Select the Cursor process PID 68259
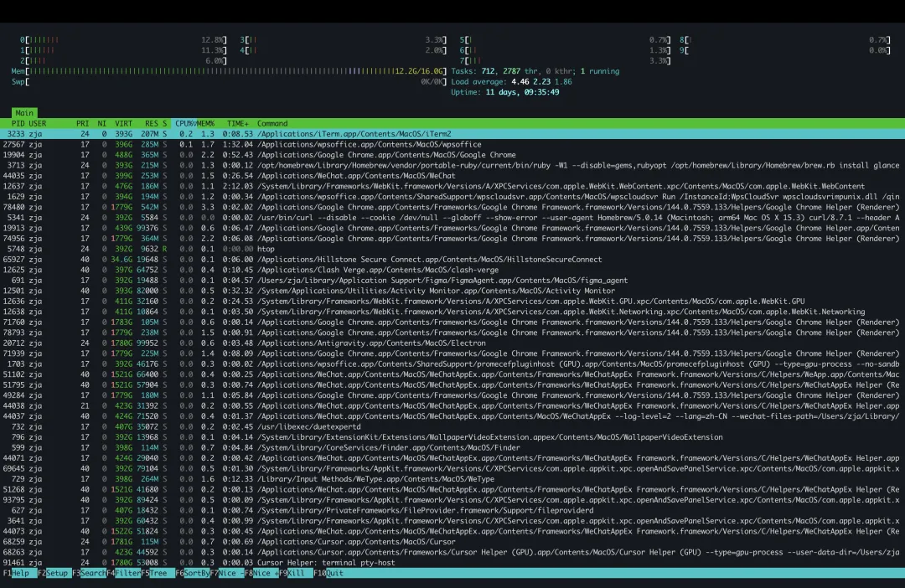The width and height of the screenshot is (905, 588). (452, 541)
